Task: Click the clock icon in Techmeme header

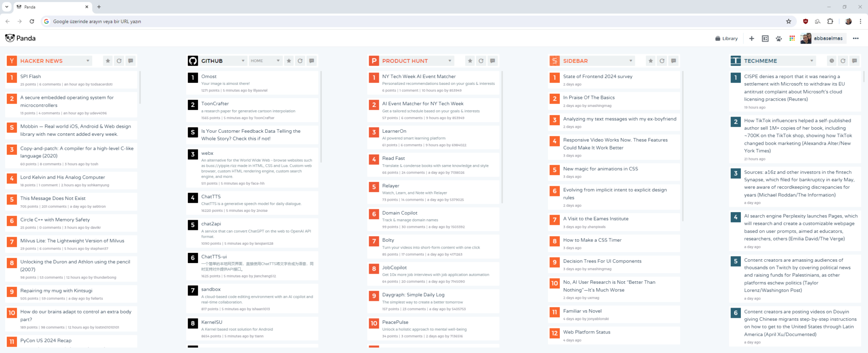Action: (x=832, y=61)
